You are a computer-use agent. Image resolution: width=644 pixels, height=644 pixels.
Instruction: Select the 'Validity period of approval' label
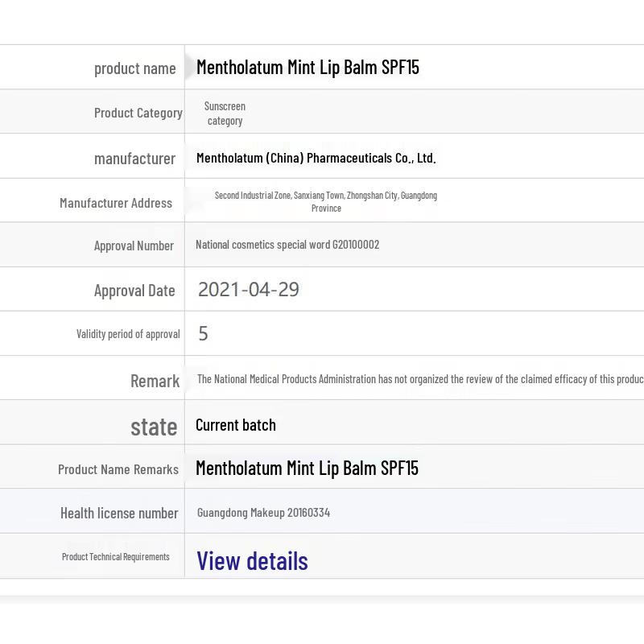(128, 334)
